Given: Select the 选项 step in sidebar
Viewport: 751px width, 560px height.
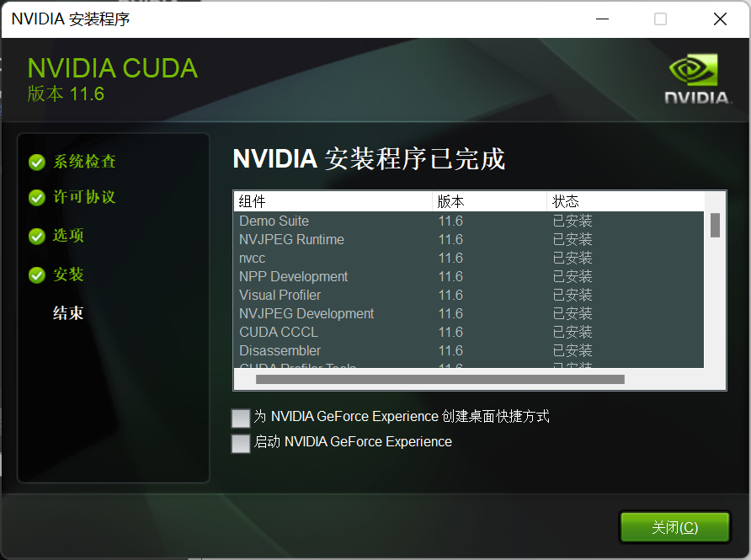Looking at the screenshot, I should coord(68,236).
